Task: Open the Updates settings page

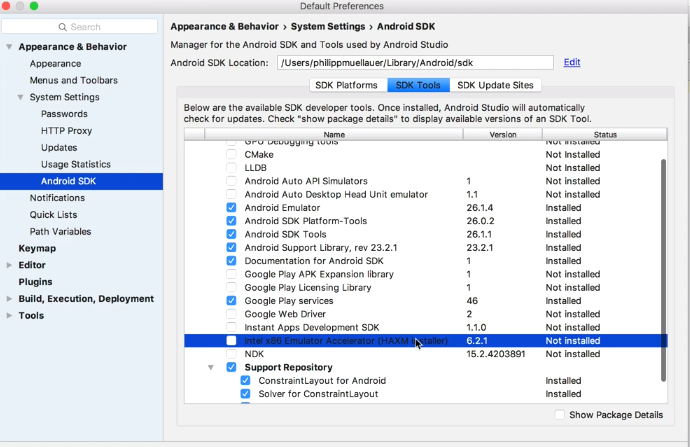Action: click(59, 147)
